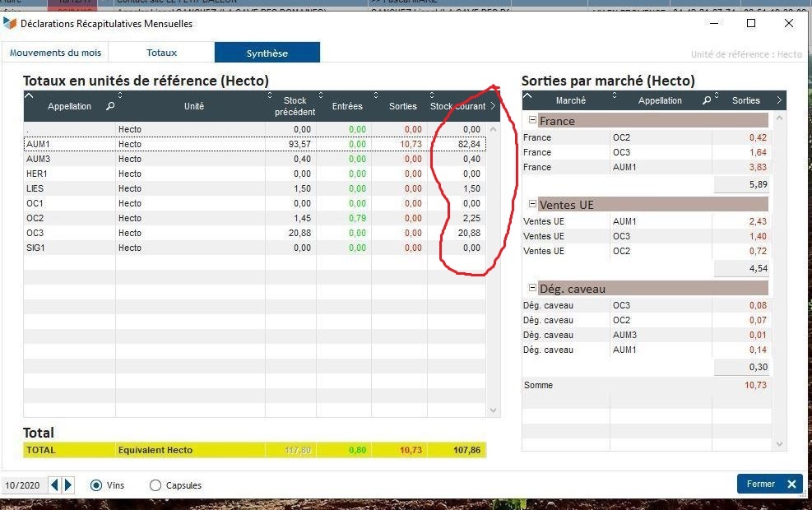Select the Vins radio button
The image size is (812, 510).
pos(96,485)
